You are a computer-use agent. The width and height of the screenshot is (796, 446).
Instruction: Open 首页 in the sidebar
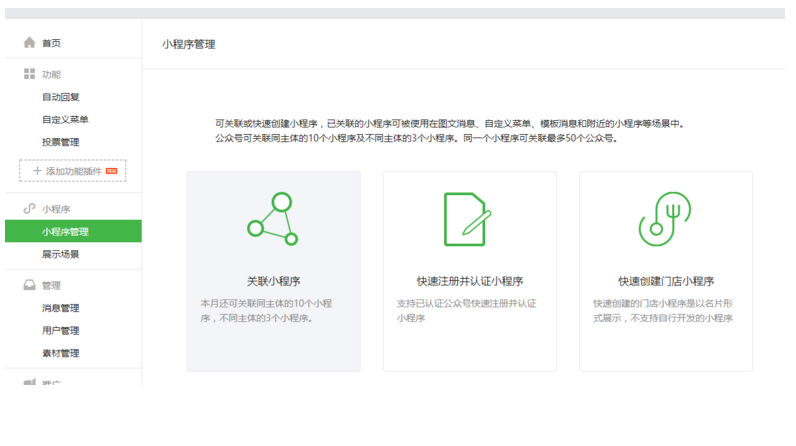51,43
